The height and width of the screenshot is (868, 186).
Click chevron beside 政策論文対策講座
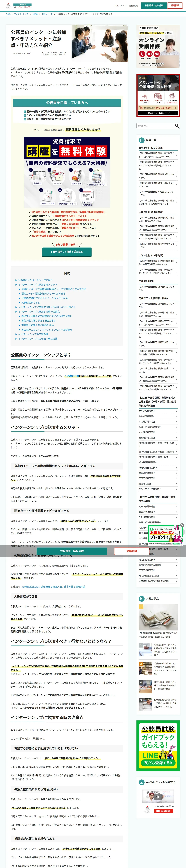[x=177, y=560]
